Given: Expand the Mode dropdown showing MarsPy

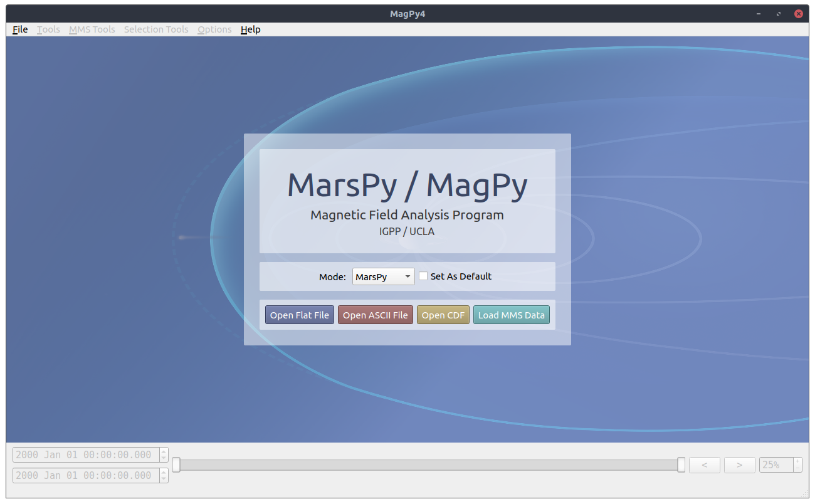Looking at the screenshot, I should tap(384, 276).
